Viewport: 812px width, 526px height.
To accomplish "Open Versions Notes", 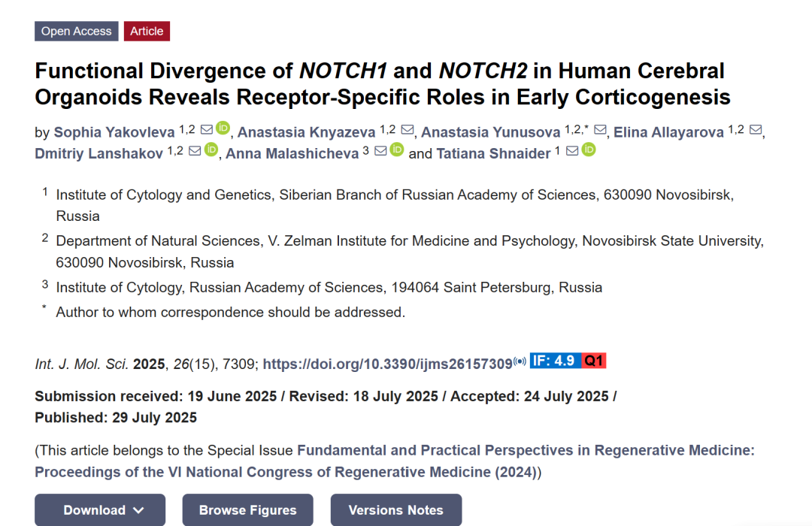I will pos(395,510).
